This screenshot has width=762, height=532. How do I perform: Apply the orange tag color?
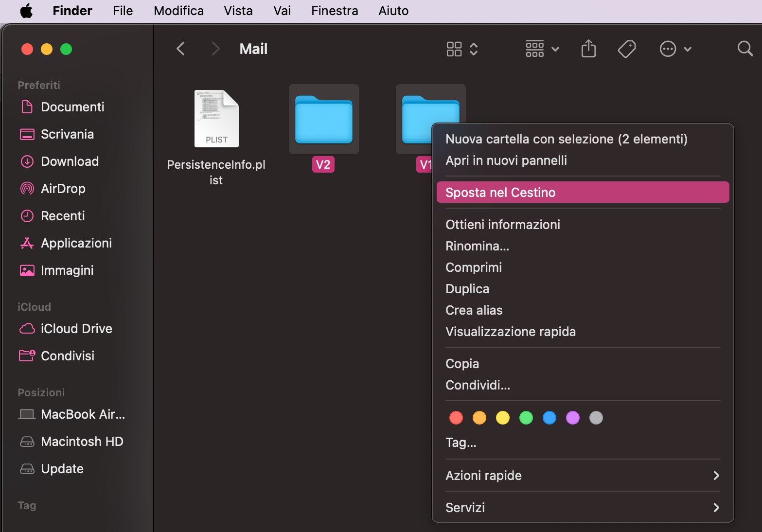pyautogui.click(x=479, y=418)
